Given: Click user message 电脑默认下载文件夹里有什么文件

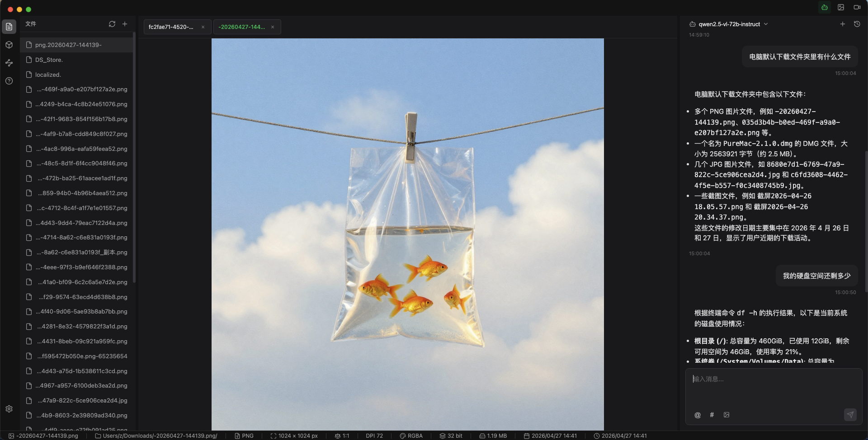Looking at the screenshot, I should pyautogui.click(x=800, y=57).
